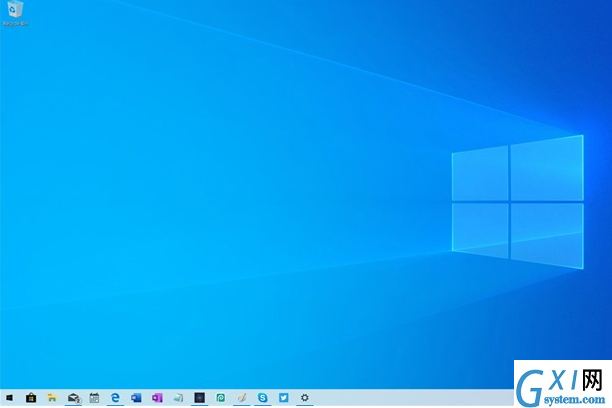This screenshot has width=612, height=408.
Task: Launch Microsoft Edge from the taskbar
Action: click(x=115, y=398)
